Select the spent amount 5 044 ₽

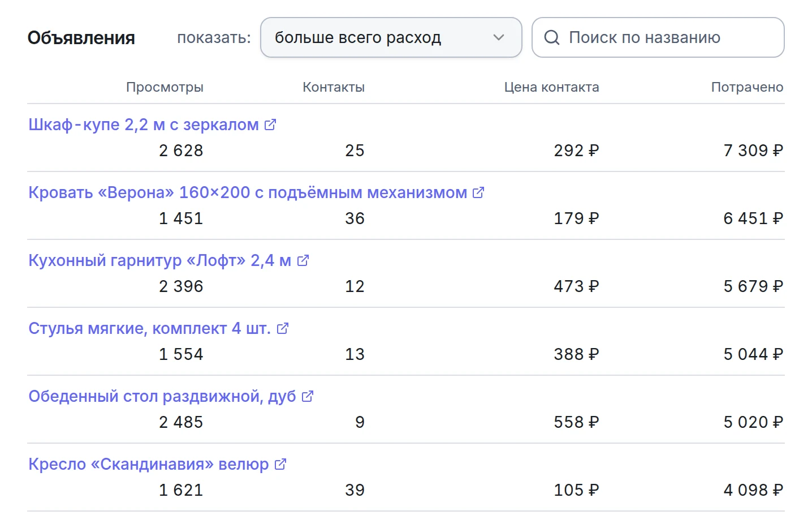(753, 354)
